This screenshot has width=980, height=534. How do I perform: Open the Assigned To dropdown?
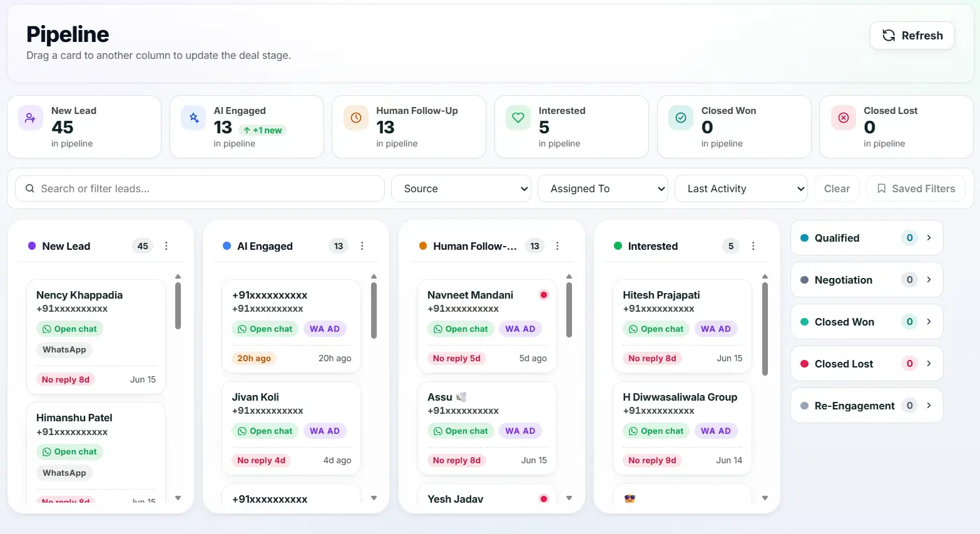(603, 188)
